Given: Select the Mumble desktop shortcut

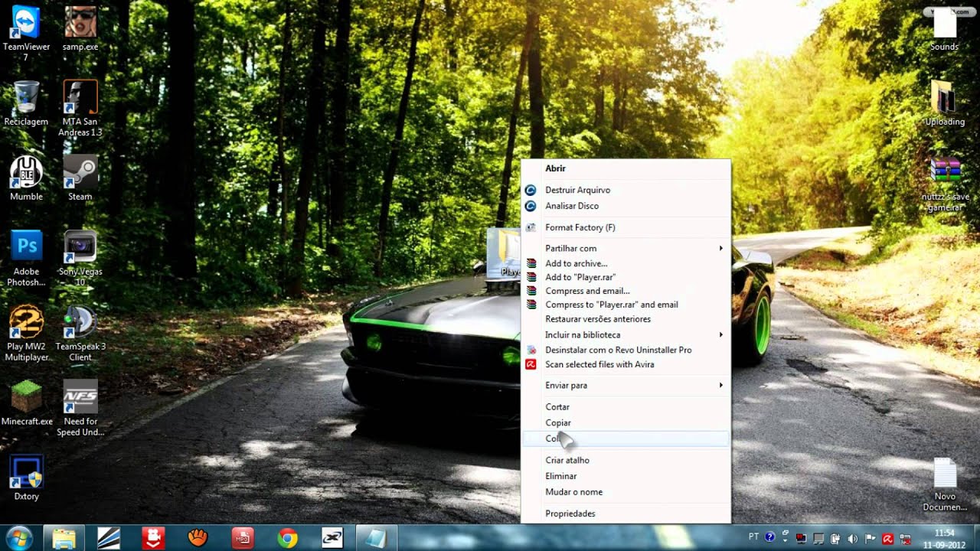Looking at the screenshot, I should [26, 178].
